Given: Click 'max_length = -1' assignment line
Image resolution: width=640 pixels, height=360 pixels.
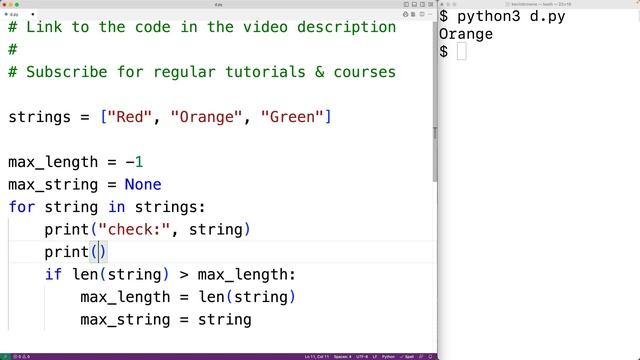Looking at the screenshot, I should pos(76,162).
